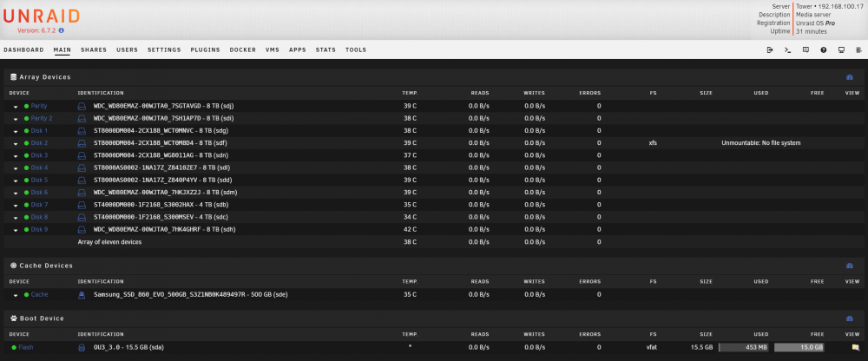868x361 pixels.
Task: Click the gauge icon in Boot Device header
Action: pos(850,319)
